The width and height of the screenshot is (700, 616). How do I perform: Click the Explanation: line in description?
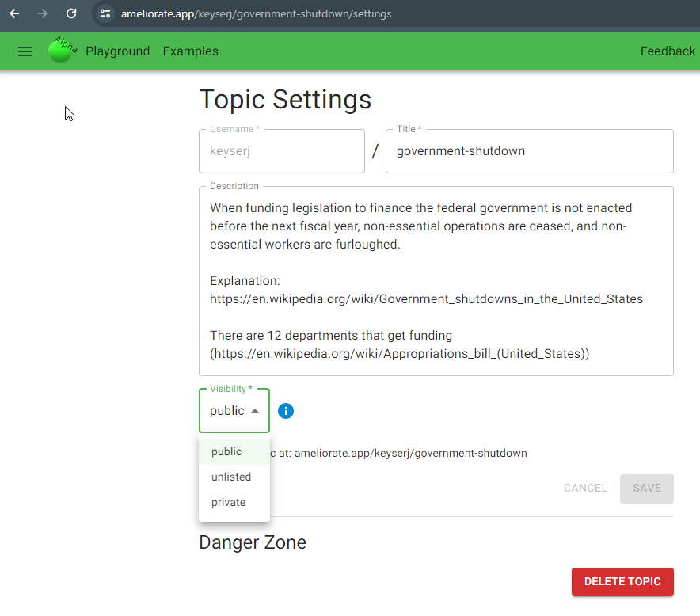click(x=245, y=281)
